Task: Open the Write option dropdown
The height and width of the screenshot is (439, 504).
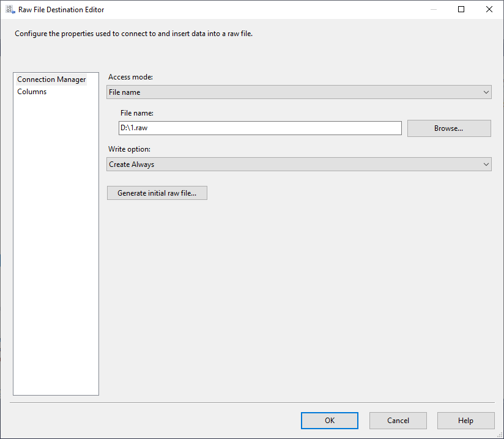Action: pos(298,164)
